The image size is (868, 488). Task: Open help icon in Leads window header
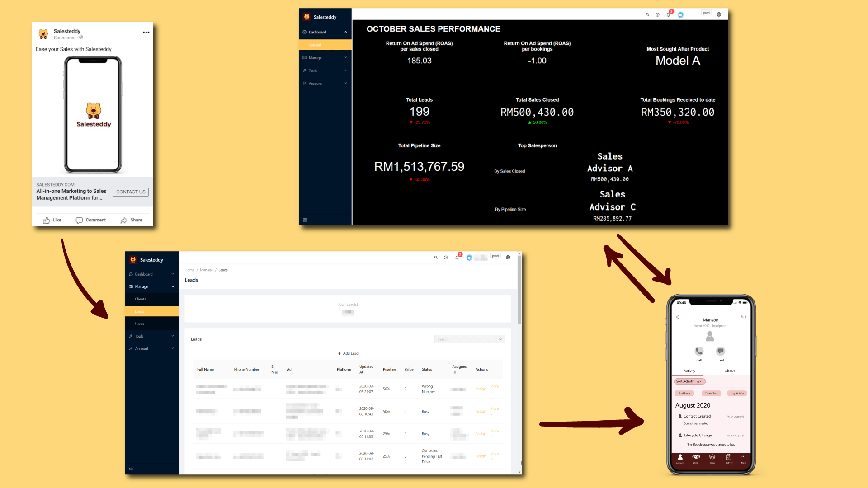click(446, 258)
